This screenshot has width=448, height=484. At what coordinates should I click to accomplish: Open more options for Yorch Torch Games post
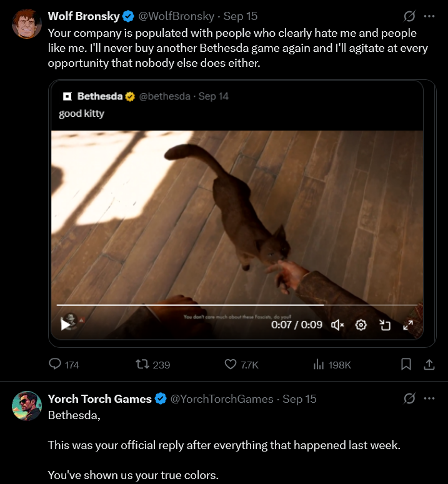429,398
